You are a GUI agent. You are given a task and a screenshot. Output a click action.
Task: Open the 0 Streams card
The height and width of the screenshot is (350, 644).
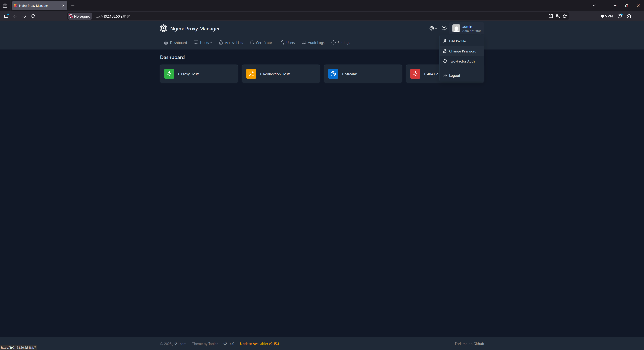363,74
